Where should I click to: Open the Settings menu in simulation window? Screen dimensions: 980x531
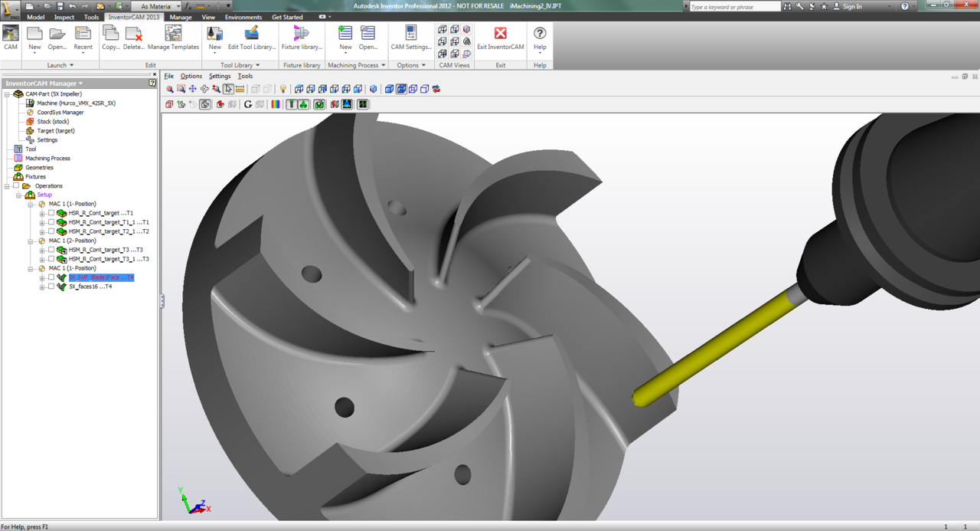tap(220, 76)
